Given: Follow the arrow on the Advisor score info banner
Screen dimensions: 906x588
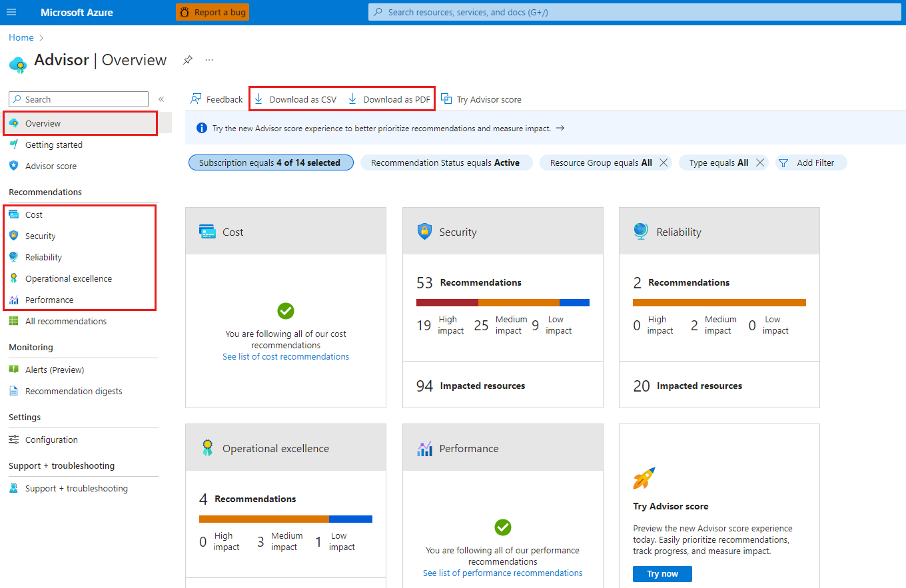Looking at the screenshot, I should click(x=560, y=128).
